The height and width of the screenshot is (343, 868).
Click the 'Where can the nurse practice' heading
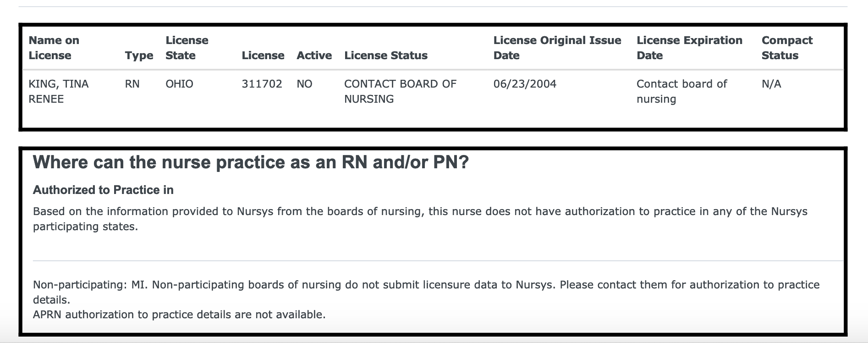tap(251, 162)
